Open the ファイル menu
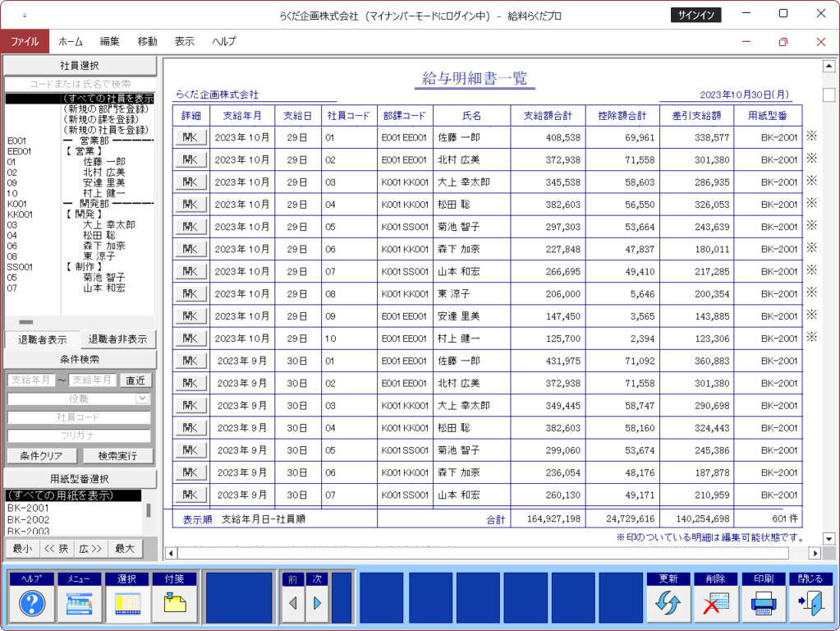 click(x=25, y=41)
